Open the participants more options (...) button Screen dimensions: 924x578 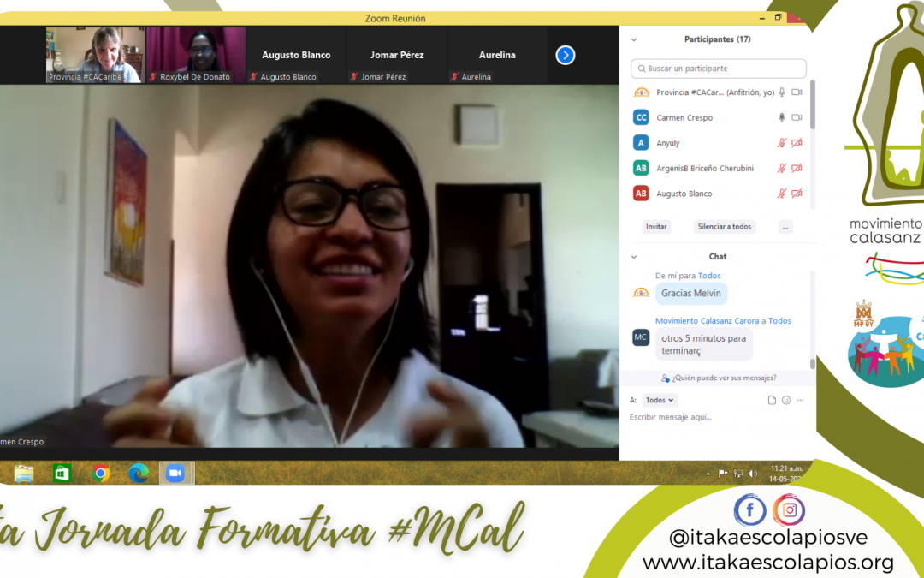(785, 227)
